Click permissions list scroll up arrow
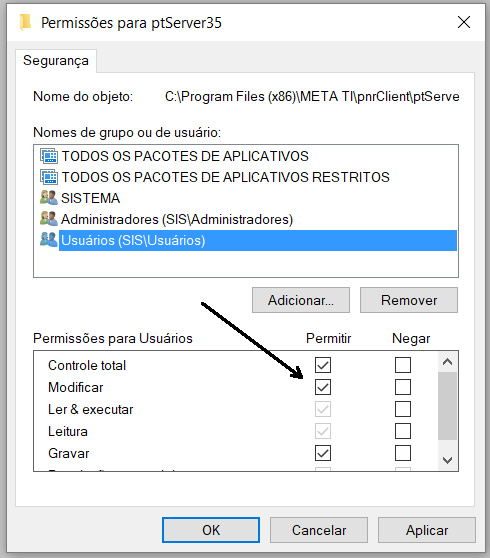The image size is (490, 558). coord(447,362)
